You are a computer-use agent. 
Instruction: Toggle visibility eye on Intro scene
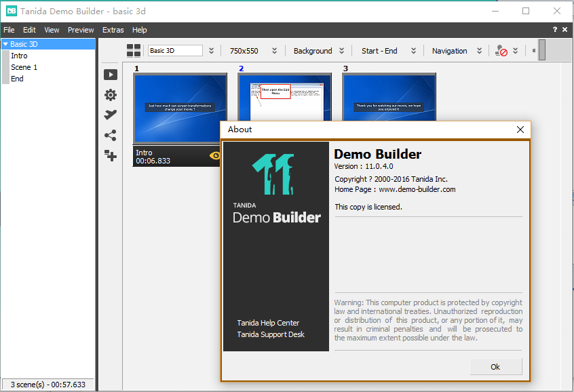[x=215, y=155]
